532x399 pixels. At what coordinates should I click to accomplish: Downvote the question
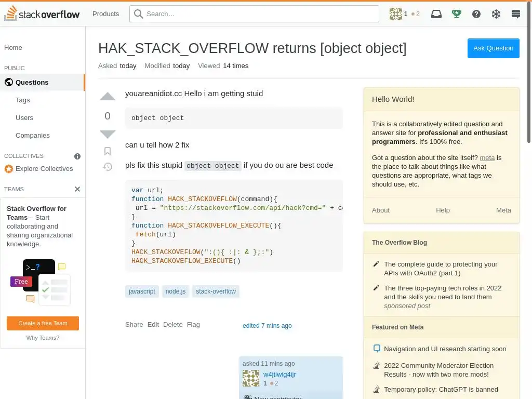point(108,134)
